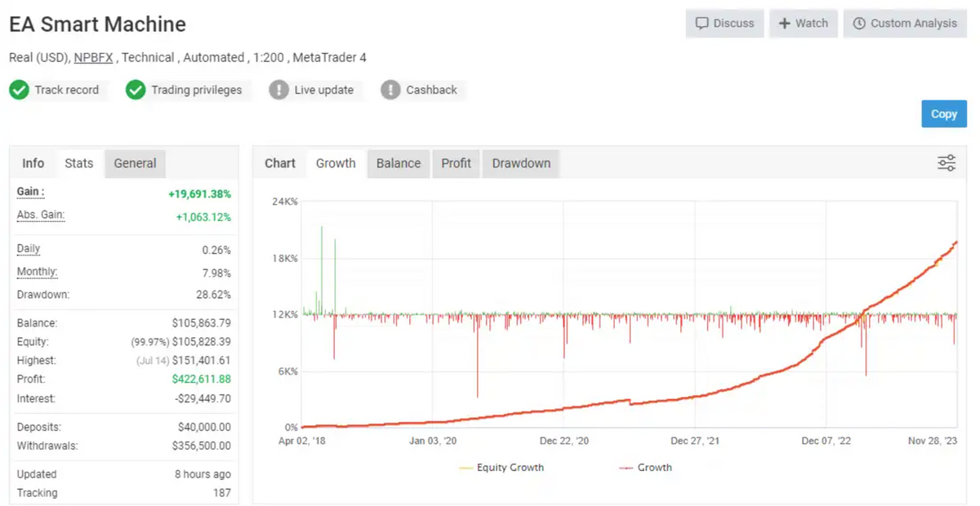This screenshot has height=506, width=980.
Task: Show the Drawdown chart tab
Action: coord(521,163)
